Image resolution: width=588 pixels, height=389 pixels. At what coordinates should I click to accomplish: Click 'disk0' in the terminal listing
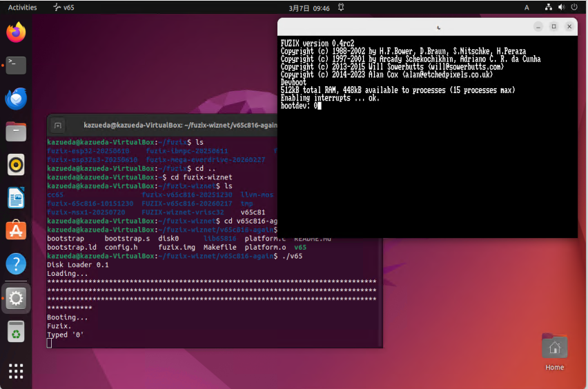[168, 239]
